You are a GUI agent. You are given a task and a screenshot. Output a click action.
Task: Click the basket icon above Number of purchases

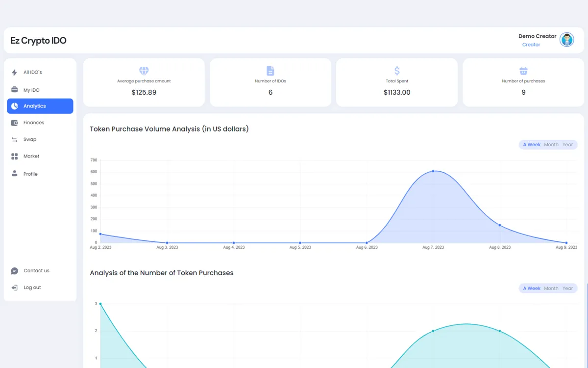pyautogui.click(x=523, y=71)
